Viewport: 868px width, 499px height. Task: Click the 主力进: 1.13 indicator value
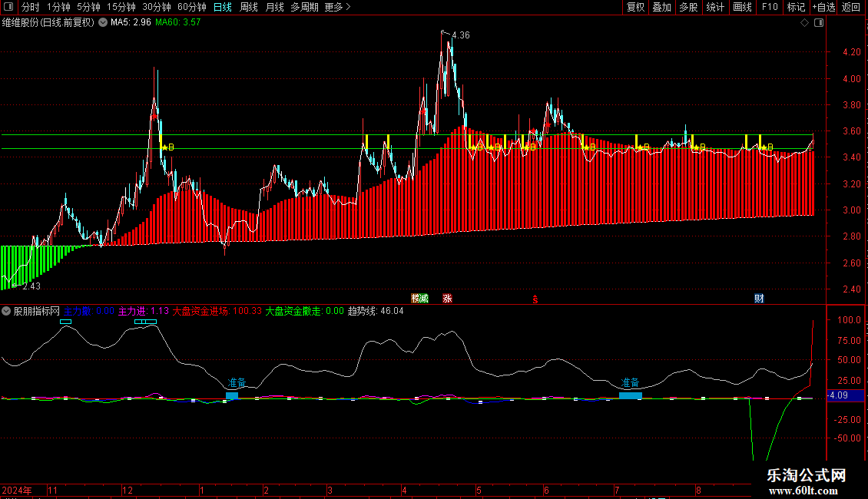pos(144,312)
